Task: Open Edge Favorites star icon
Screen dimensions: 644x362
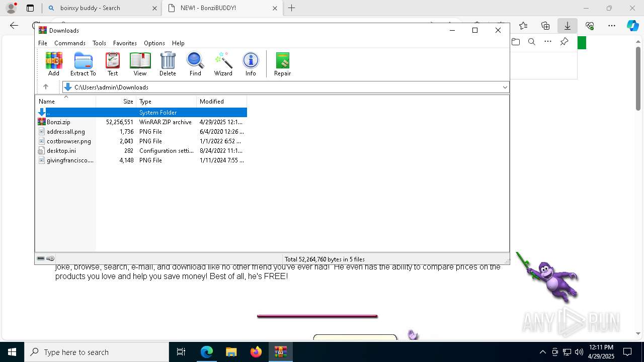Action: [523, 26]
